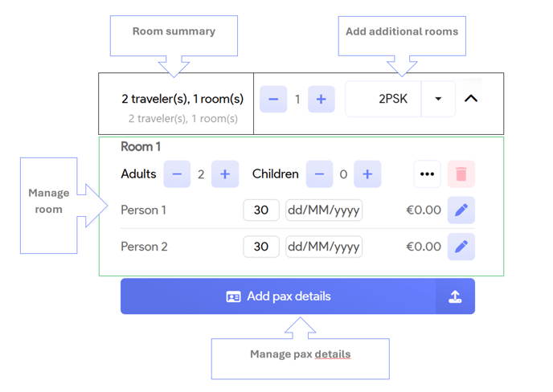
Task: Click the red delete room trash icon
Action: [x=461, y=174]
